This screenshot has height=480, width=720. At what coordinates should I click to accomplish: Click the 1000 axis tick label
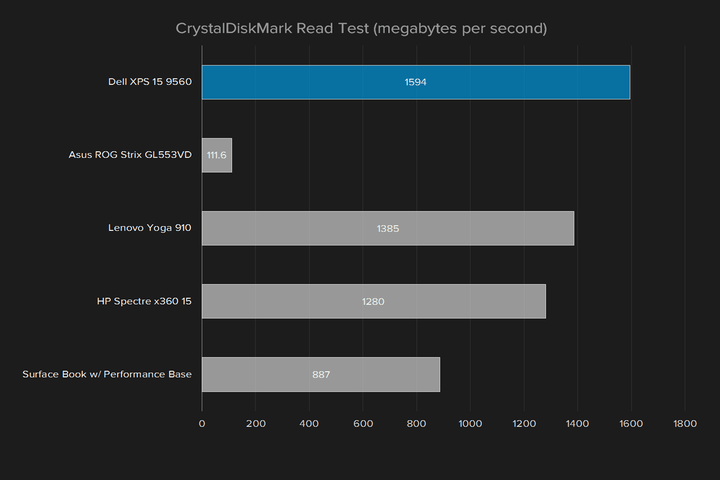470,424
